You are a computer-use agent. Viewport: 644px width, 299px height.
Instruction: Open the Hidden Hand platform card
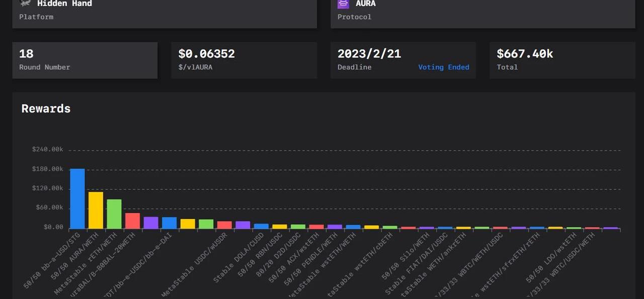[x=165, y=13]
